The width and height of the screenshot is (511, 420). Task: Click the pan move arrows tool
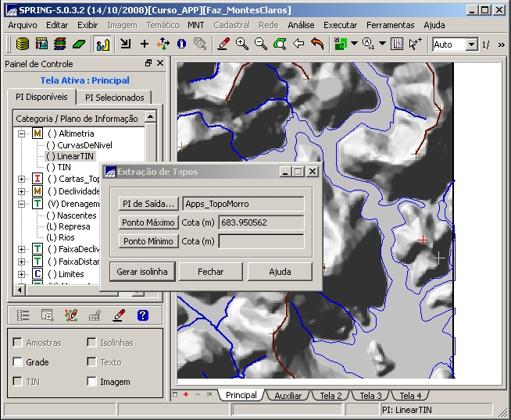tap(163, 44)
